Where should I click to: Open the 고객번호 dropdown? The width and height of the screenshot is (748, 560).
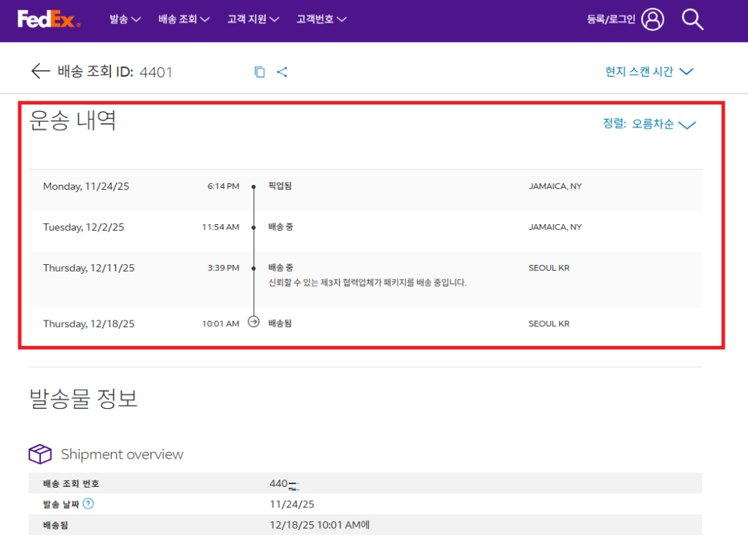coord(321,20)
